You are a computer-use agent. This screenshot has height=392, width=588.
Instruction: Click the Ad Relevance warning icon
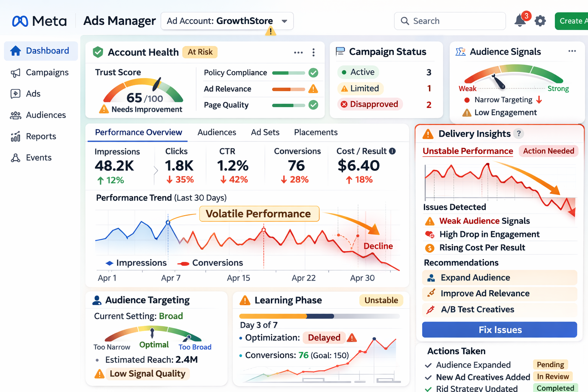click(313, 89)
